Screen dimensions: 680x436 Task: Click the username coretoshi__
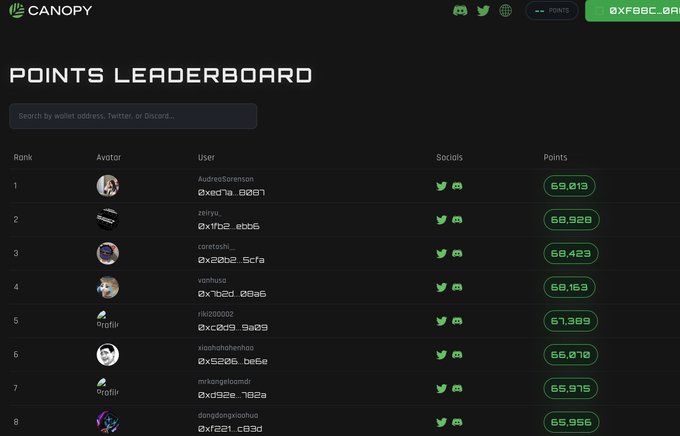pyautogui.click(x=216, y=246)
